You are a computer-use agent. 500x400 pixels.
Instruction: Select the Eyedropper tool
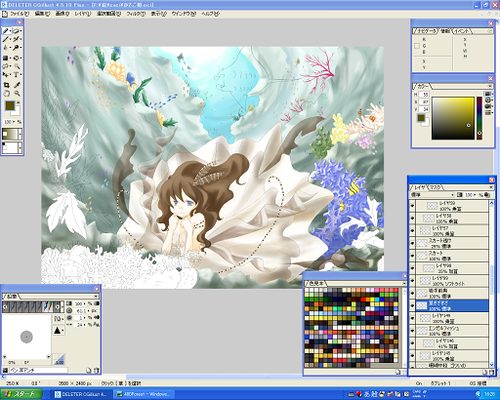coord(17,85)
